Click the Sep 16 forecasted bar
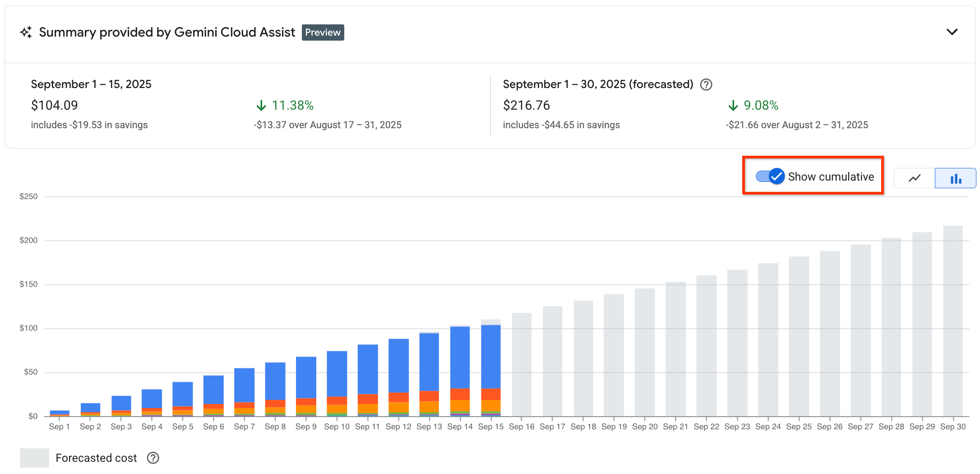 pyautogui.click(x=521, y=364)
